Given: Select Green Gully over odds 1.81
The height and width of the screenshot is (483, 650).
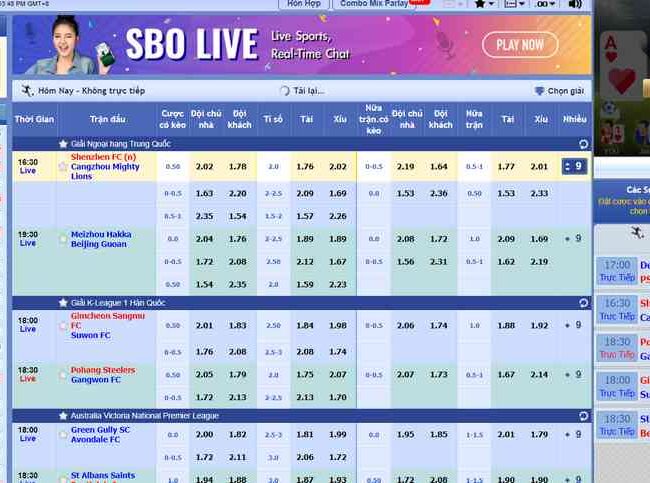Looking at the screenshot, I should tap(305, 435).
